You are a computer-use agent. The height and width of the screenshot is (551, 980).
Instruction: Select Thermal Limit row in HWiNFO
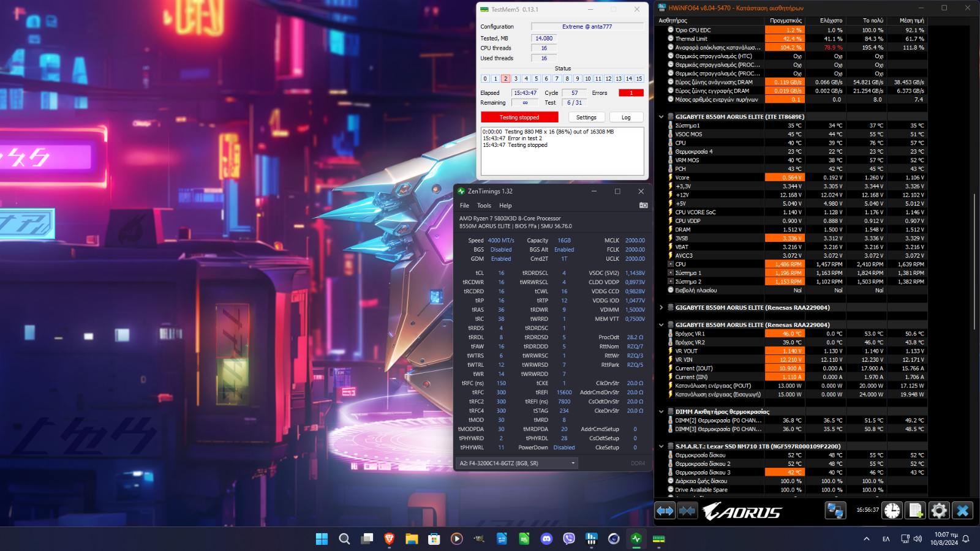coord(796,39)
